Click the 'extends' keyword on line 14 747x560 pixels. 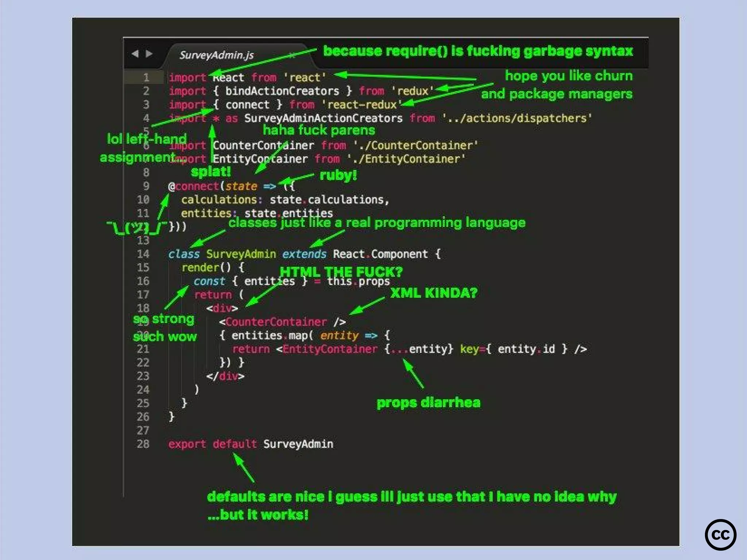click(x=304, y=254)
